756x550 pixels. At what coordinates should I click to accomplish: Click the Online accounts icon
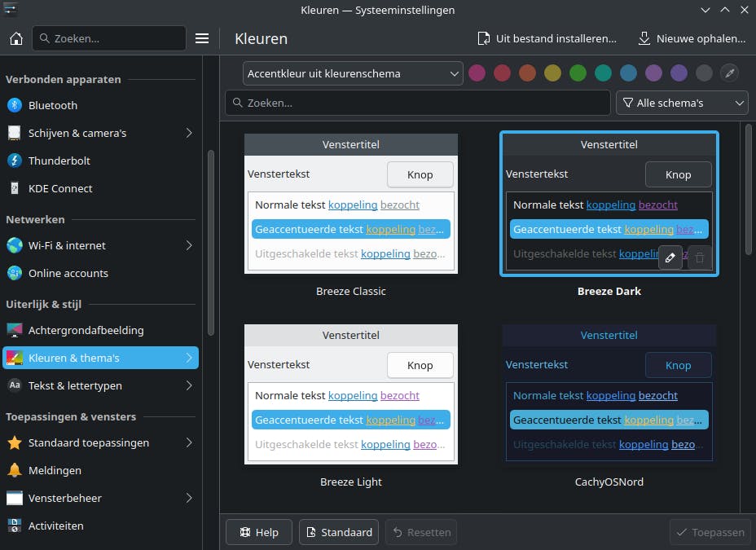tap(15, 273)
